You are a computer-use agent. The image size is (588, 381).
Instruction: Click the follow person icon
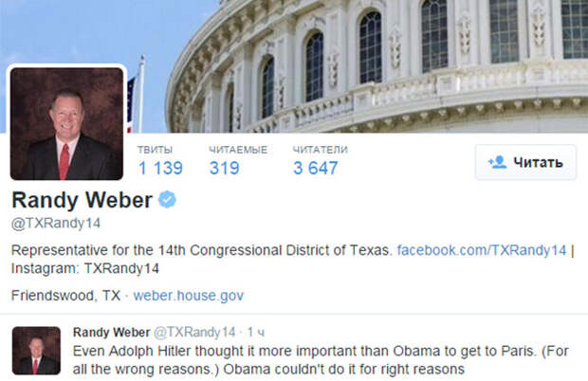[497, 162]
